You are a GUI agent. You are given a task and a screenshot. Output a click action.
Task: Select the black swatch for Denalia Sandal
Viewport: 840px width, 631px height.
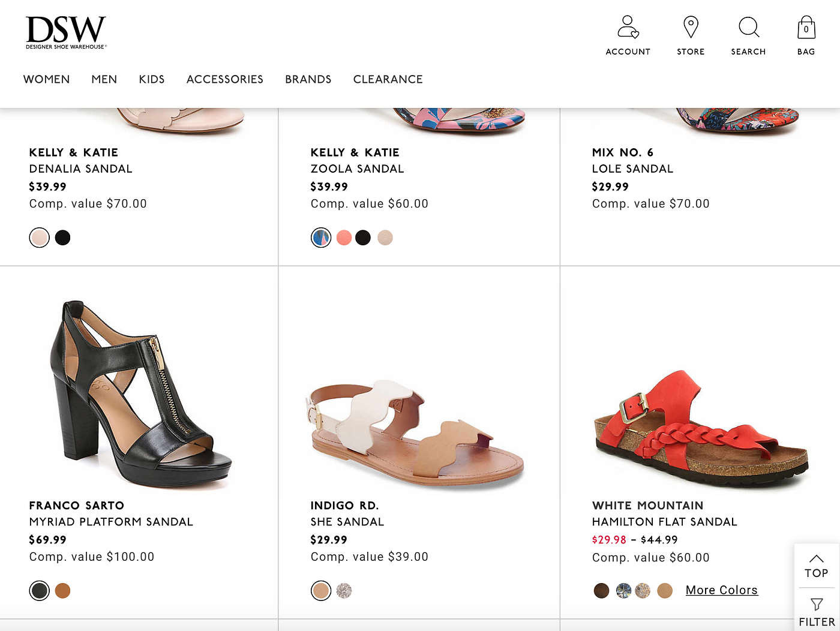62,238
